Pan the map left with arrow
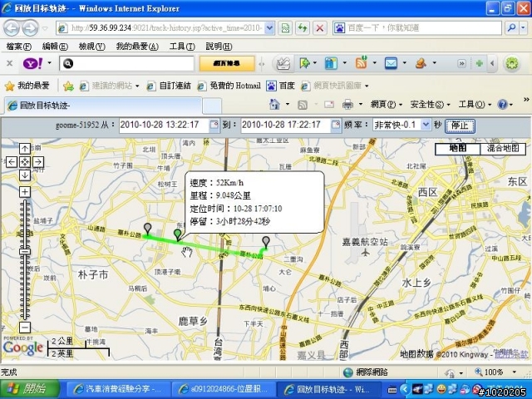Viewport: 532px width, 399px height. pos(12,162)
